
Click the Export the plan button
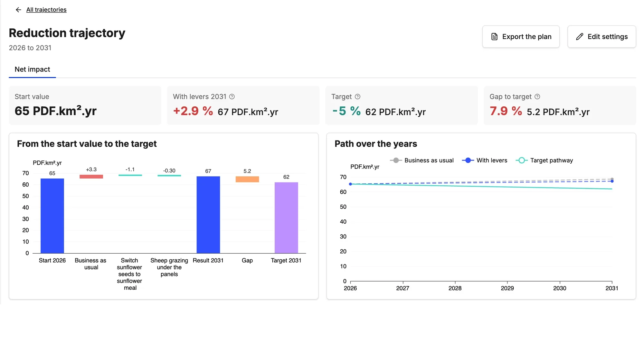521,37
